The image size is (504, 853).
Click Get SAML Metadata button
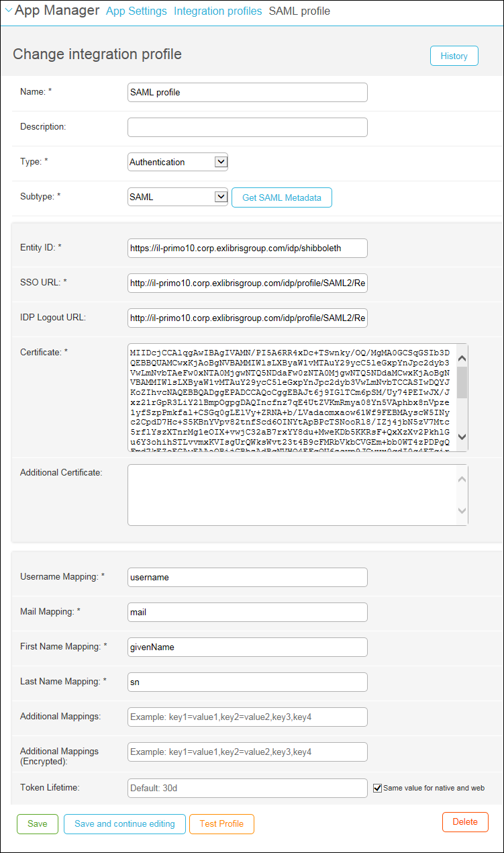coord(282,197)
